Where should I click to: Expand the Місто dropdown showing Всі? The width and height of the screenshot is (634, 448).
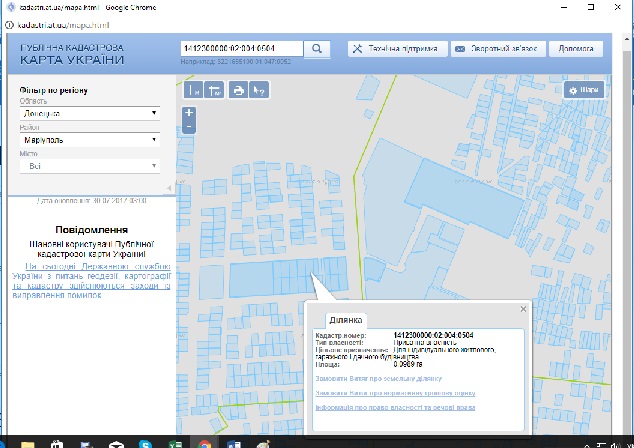pyautogui.click(x=90, y=166)
